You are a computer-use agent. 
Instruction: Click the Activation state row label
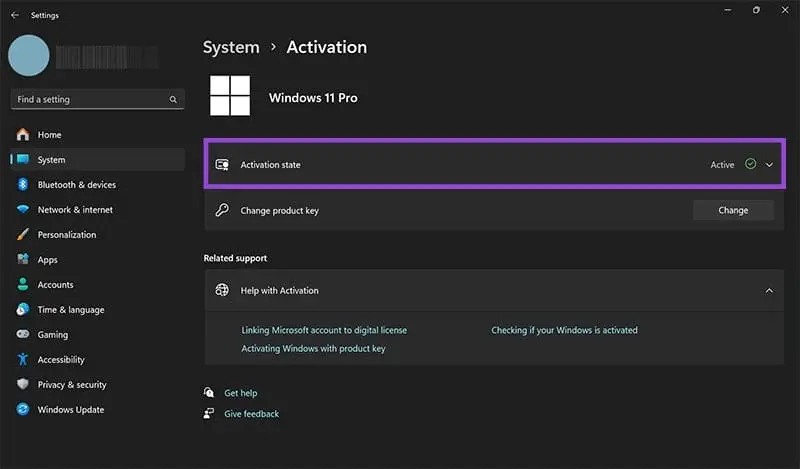270,165
